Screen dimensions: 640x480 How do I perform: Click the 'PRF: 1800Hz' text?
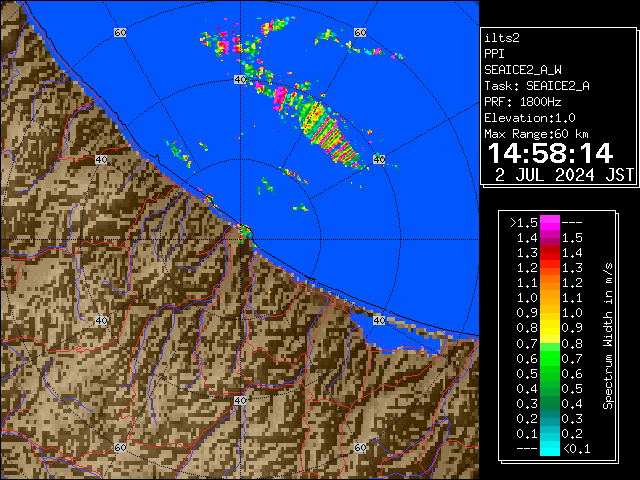click(523, 102)
